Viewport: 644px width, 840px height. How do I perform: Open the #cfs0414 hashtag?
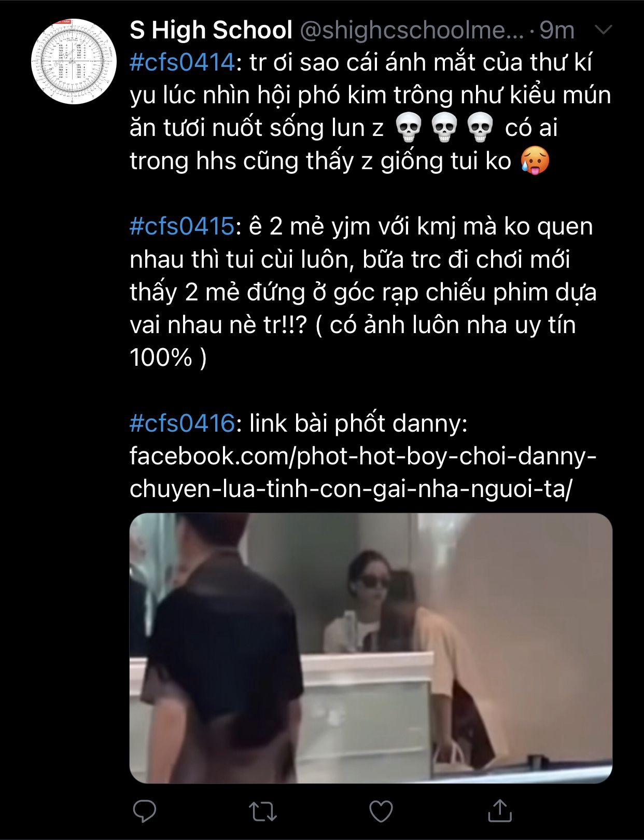pyautogui.click(x=182, y=62)
